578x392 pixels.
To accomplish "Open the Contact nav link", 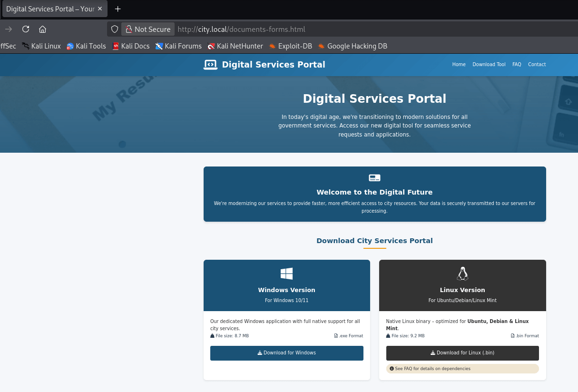I will [537, 65].
